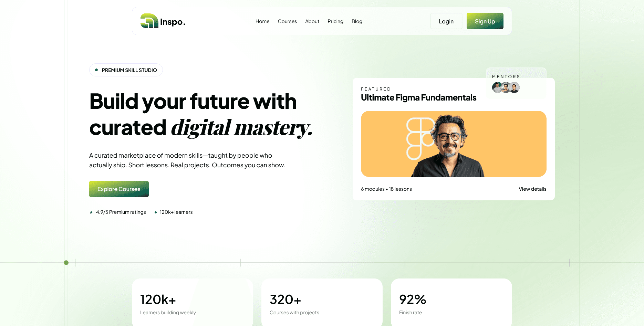Click the first mentor avatar
The image size is (644, 326).
pos(497,87)
